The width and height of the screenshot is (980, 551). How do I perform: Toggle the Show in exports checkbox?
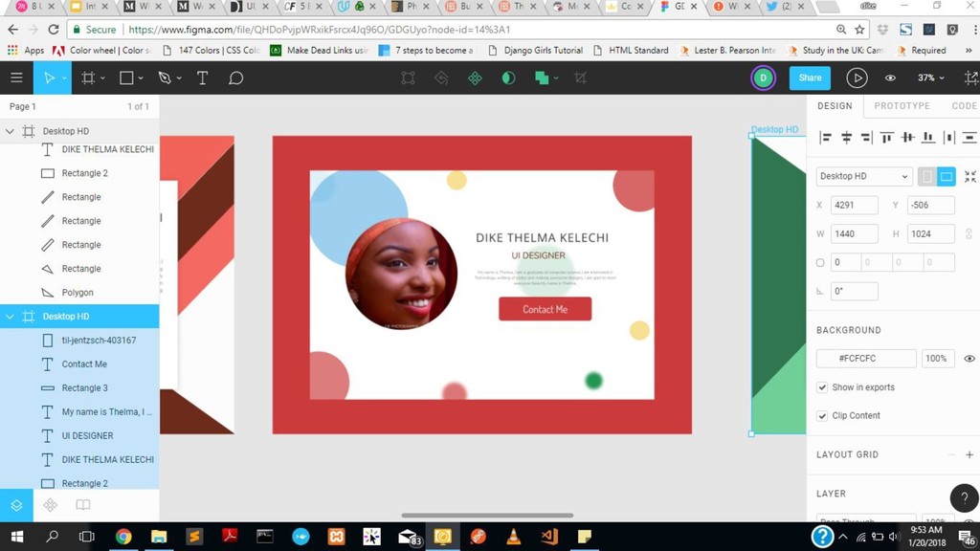coord(822,387)
